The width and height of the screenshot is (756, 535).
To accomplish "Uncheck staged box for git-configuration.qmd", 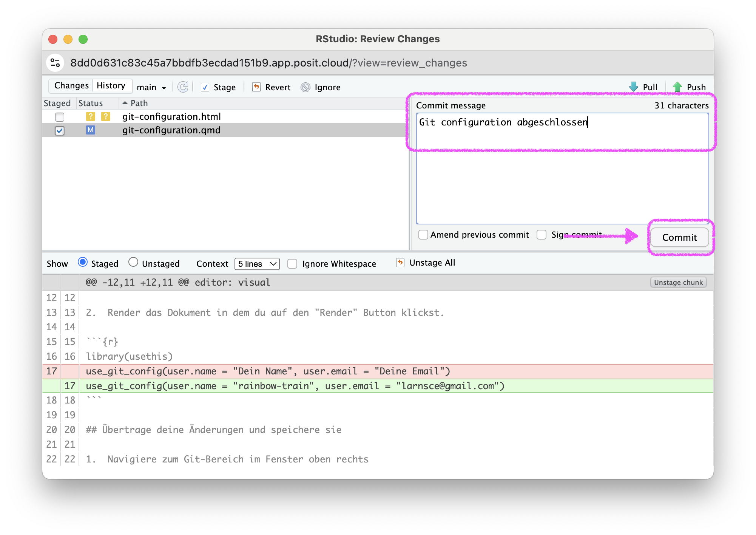I will coord(60,130).
